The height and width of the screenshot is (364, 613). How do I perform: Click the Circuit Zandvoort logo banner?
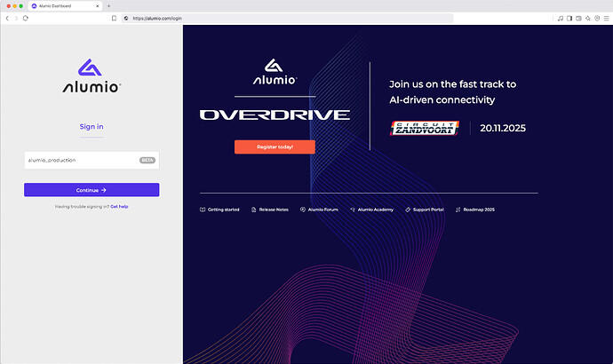(425, 128)
